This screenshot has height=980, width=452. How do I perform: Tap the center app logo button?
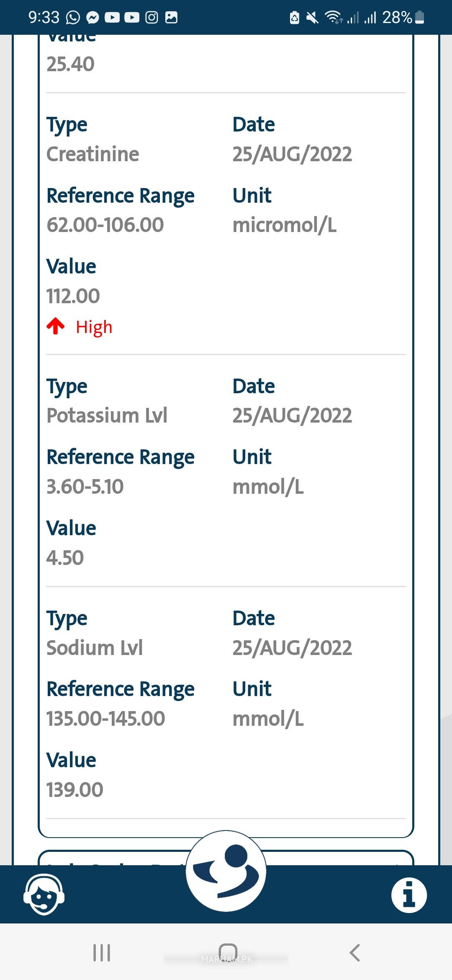pyautogui.click(x=226, y=871)
